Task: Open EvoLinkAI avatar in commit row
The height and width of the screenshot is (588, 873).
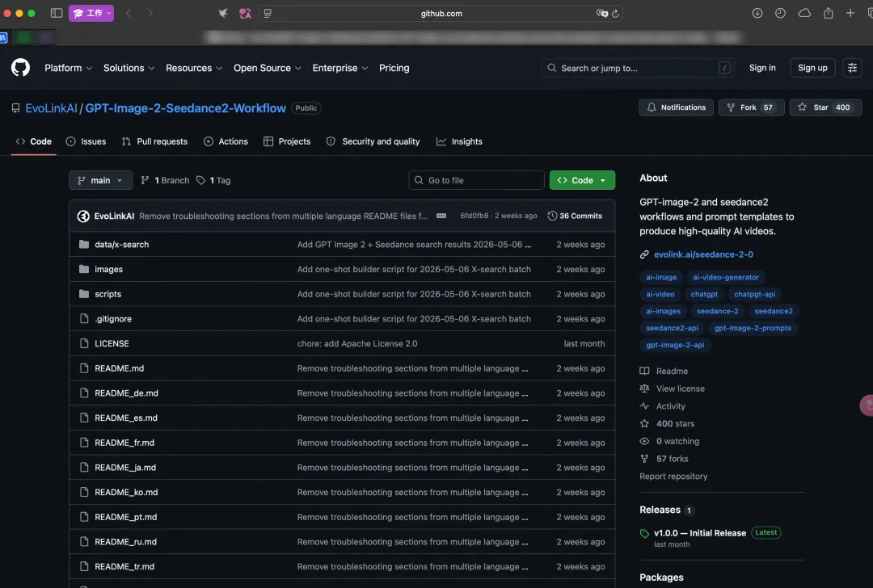Action: [83, 216]
